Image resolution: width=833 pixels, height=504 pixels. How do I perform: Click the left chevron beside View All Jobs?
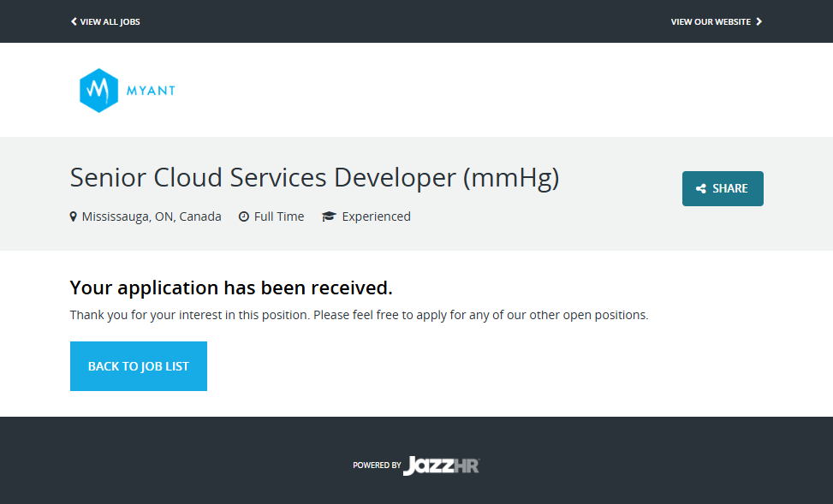click(x=74, y=21)
